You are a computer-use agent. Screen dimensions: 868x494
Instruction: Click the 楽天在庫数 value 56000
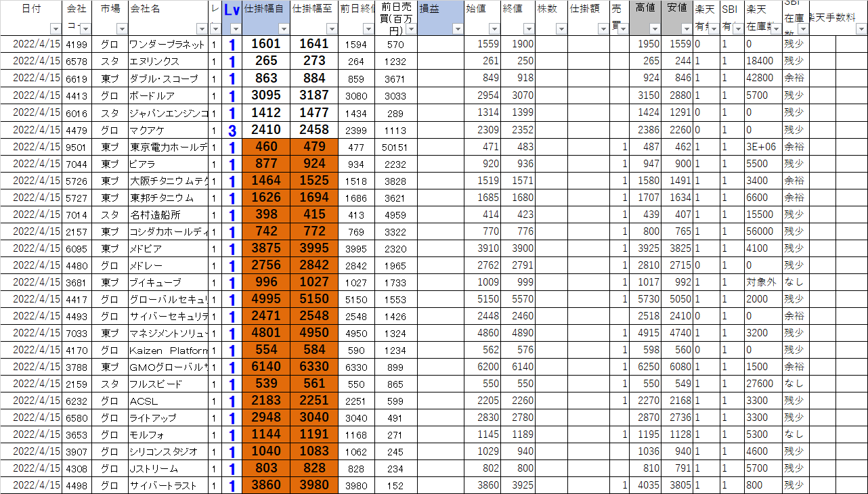pyautogui.click(x=762, y=231)
